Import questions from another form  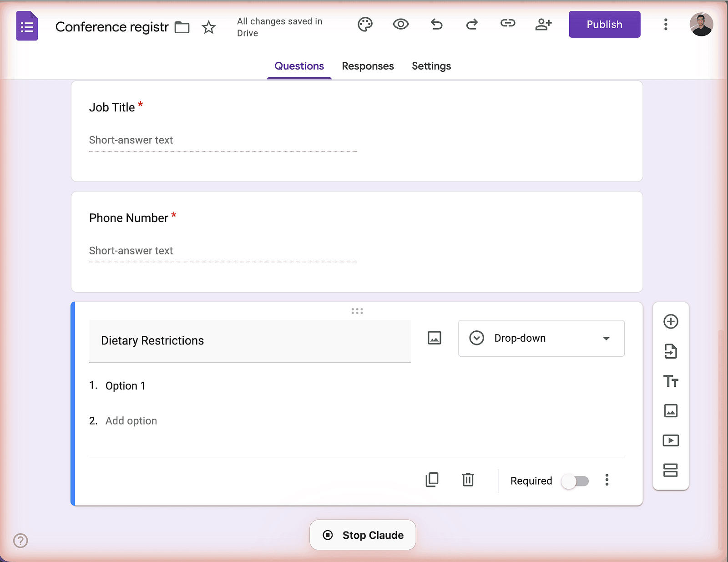(670, 351)
